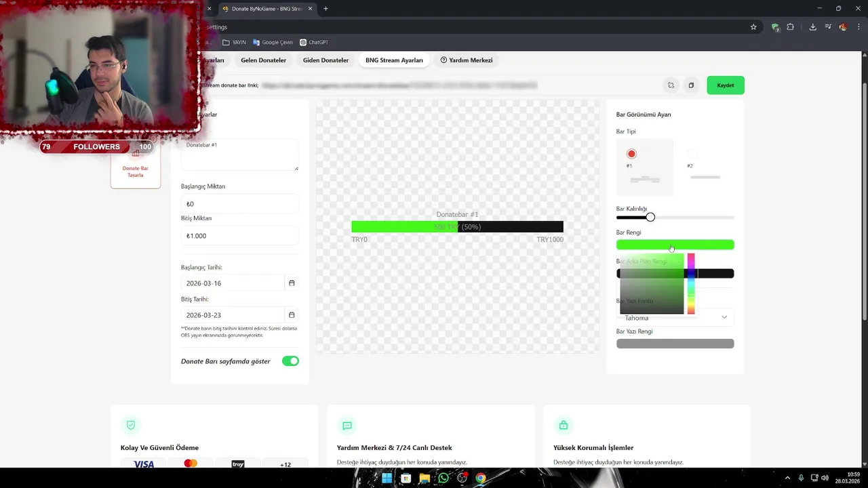
Task: Select bar type #1 radio button
Action: [x=631, y=154]
